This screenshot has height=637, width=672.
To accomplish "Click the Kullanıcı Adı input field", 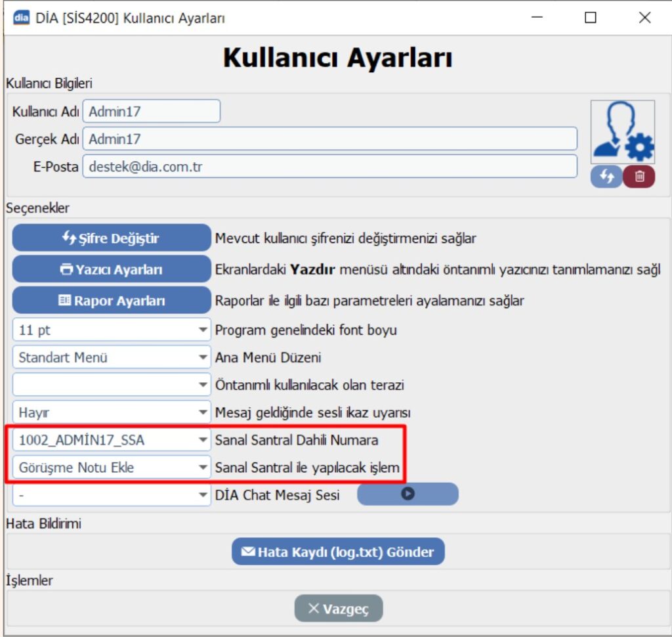I will click(152, 112).
